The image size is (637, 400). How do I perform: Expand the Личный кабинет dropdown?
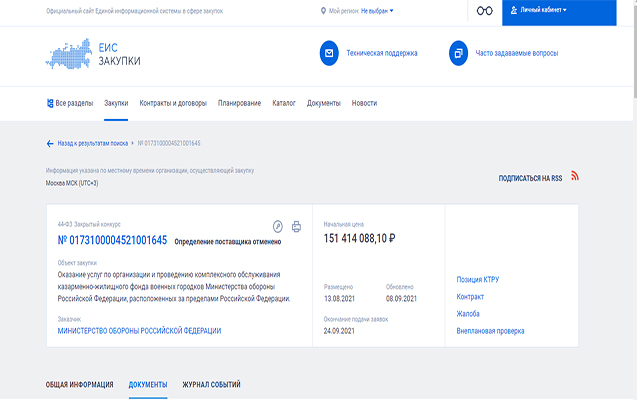545,11
